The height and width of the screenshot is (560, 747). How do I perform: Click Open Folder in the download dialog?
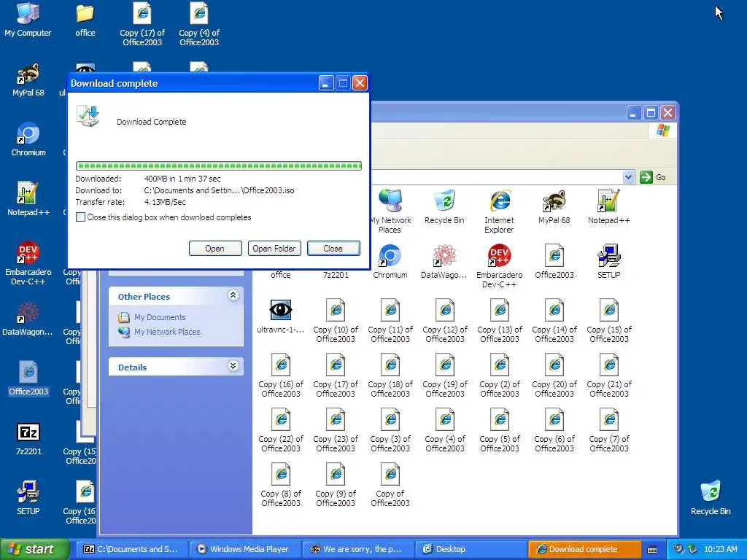coord(274,248)
